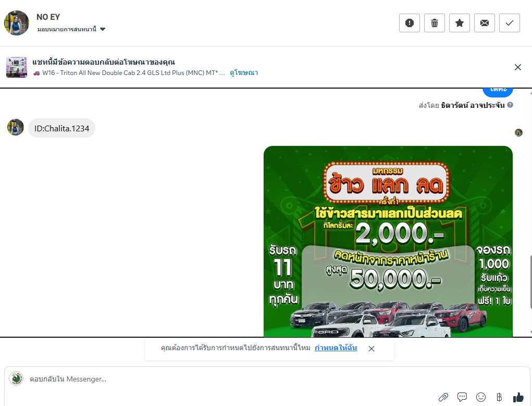
Task: Click sender name ธิดารัตน์ อาจประจัน
Action: click(473, 105)
